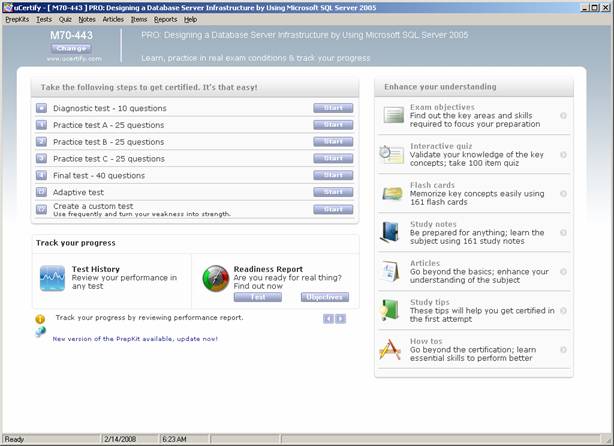Viewport: 614px width, 446px height.
Task: Open the Notes menu
Action: point(87,19)
